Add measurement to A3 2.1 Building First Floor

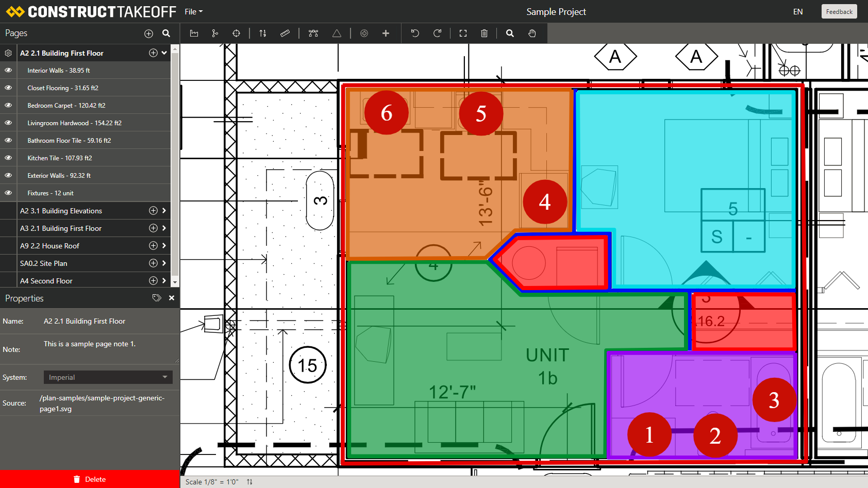tap(153, 228)
